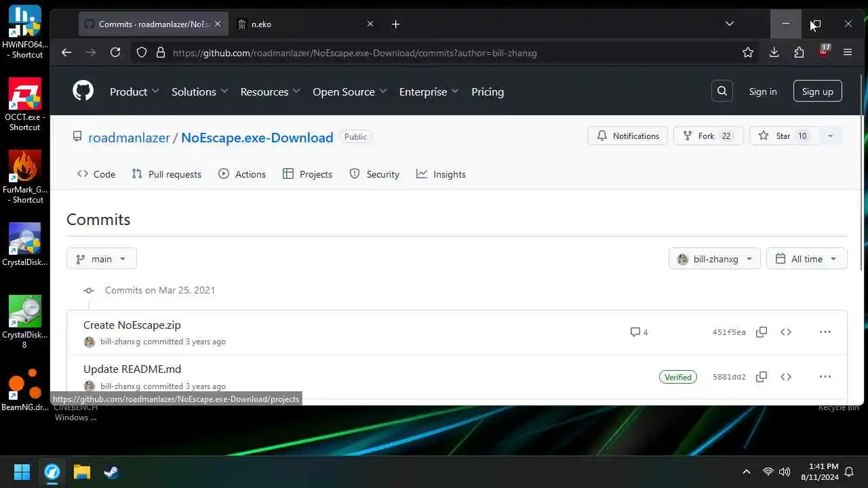Click the Sign in link

click(763, 91)
